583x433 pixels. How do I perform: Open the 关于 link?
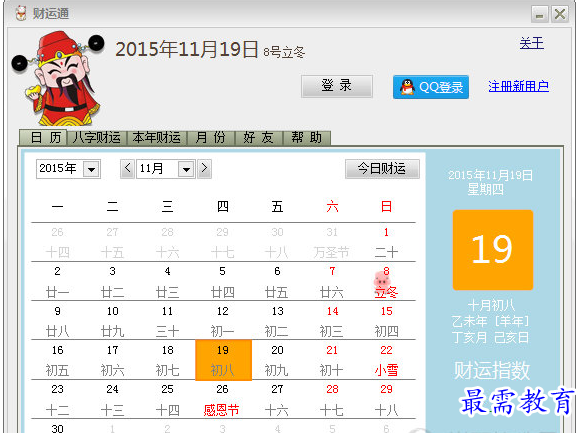pos(531,43)
